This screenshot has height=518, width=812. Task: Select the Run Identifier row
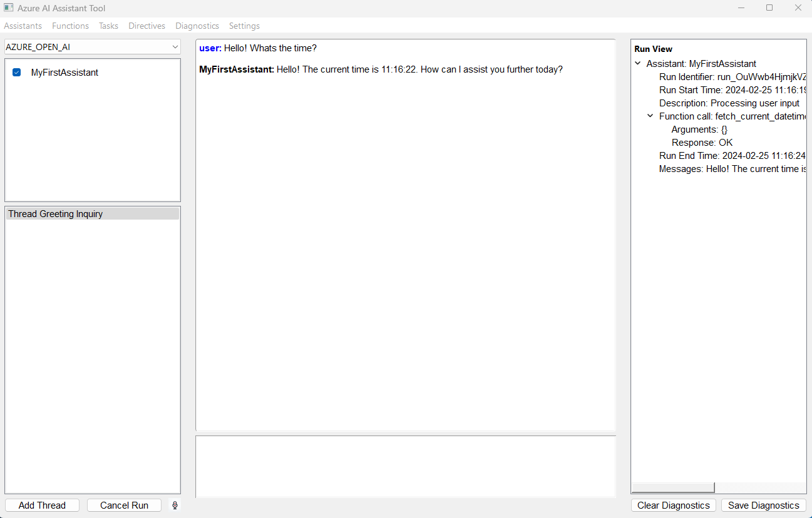[732, 77]
